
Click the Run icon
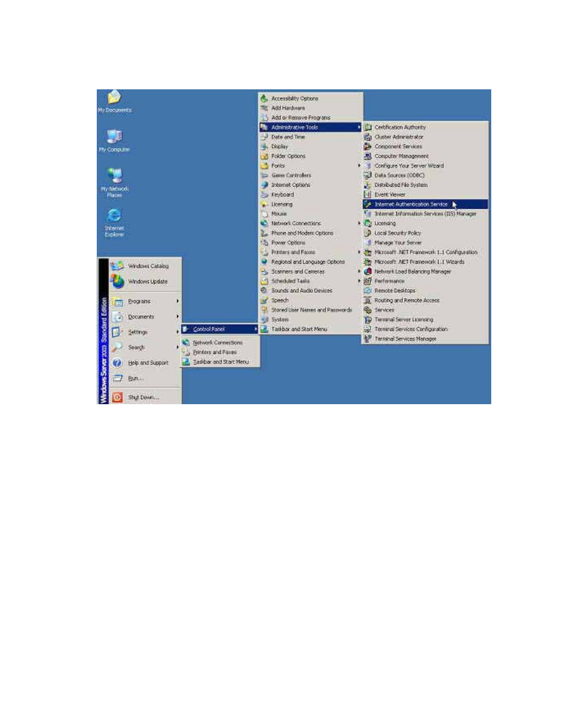(x=118, y=378)
